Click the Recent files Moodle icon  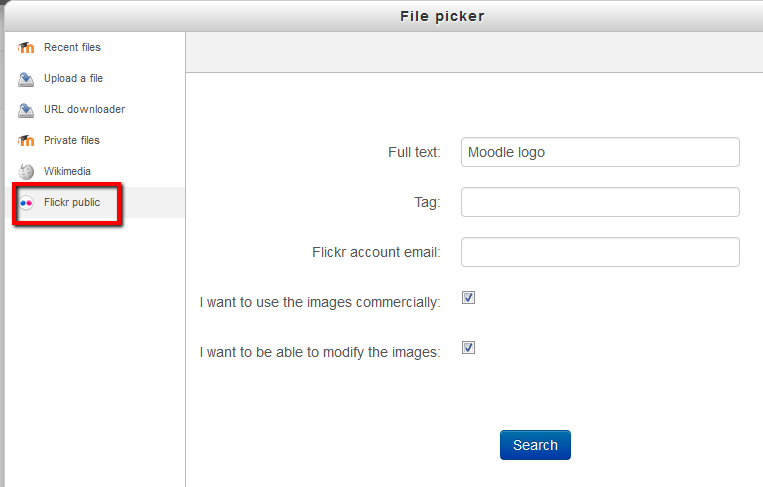tap(26, 48)
